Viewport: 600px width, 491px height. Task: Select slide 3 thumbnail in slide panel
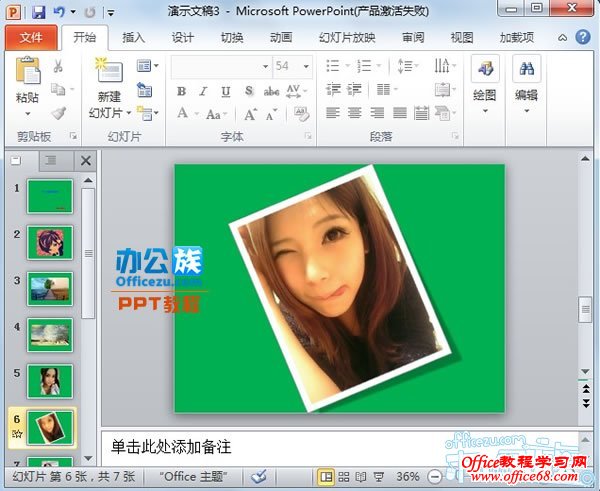[50, 287]
